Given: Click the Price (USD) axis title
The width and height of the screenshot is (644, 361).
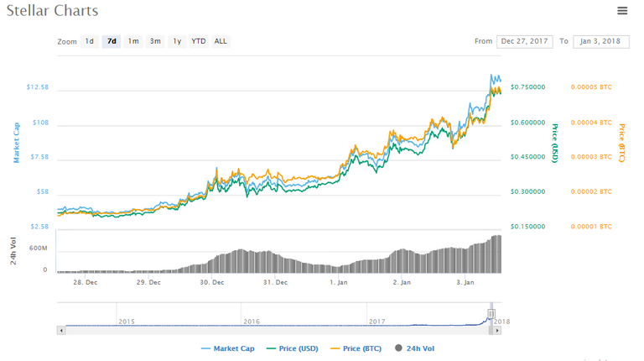Looking at the screenshot, I should [x=554, y=143].
